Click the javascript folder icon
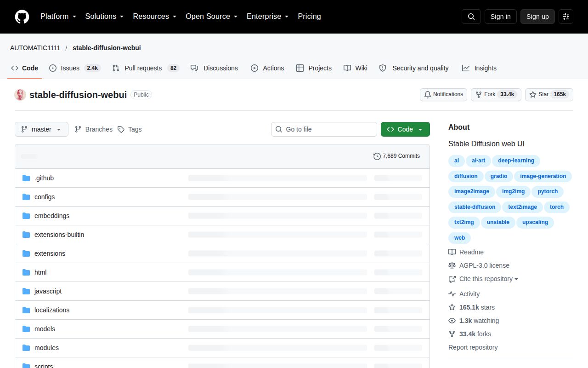The image size is (588, 368). (x=26, y=291)
